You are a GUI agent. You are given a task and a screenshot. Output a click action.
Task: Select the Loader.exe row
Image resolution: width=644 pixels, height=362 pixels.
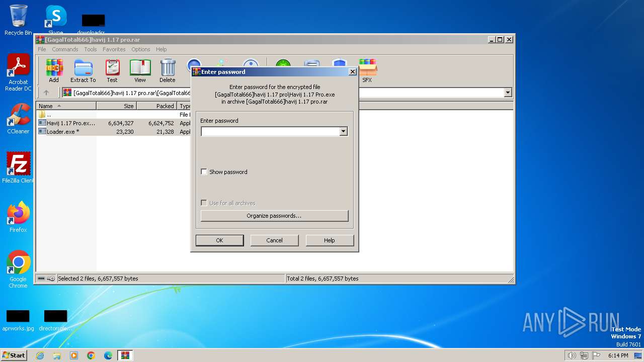point(114,132)
